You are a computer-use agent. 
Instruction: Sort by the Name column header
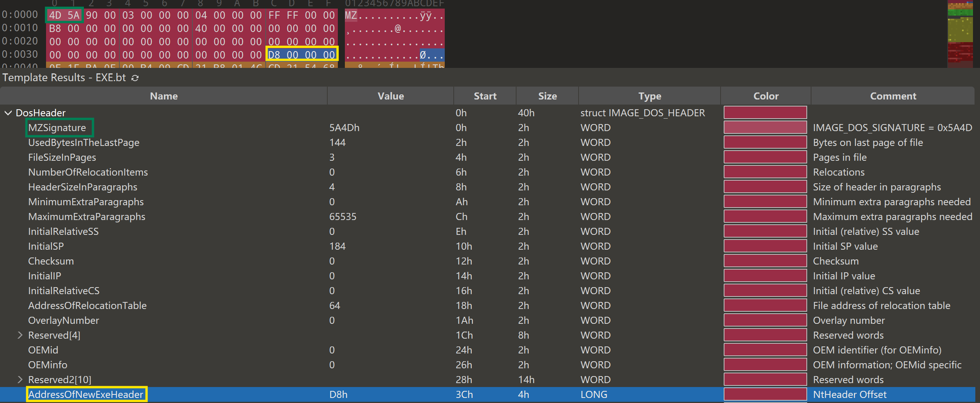[163, 96]
